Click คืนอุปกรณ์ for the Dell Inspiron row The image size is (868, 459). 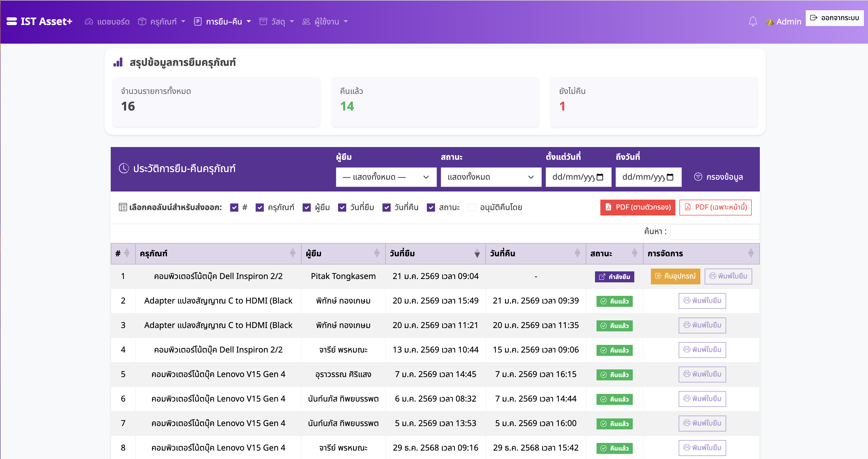click(x=675, y=276)
